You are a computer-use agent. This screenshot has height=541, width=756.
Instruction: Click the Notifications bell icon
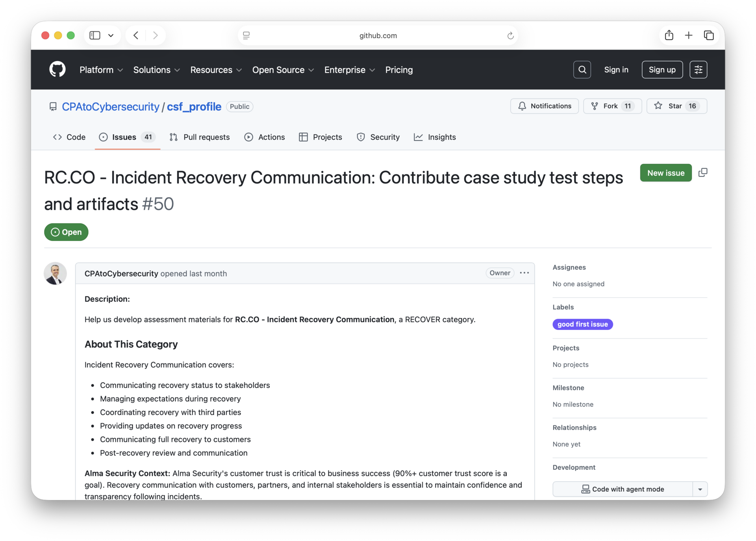coord(522,106)
